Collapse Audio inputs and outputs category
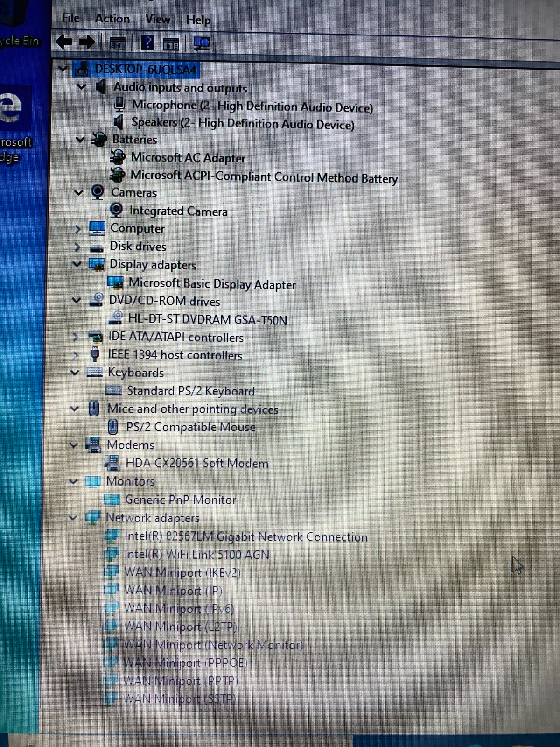 (x=81, y=87)
